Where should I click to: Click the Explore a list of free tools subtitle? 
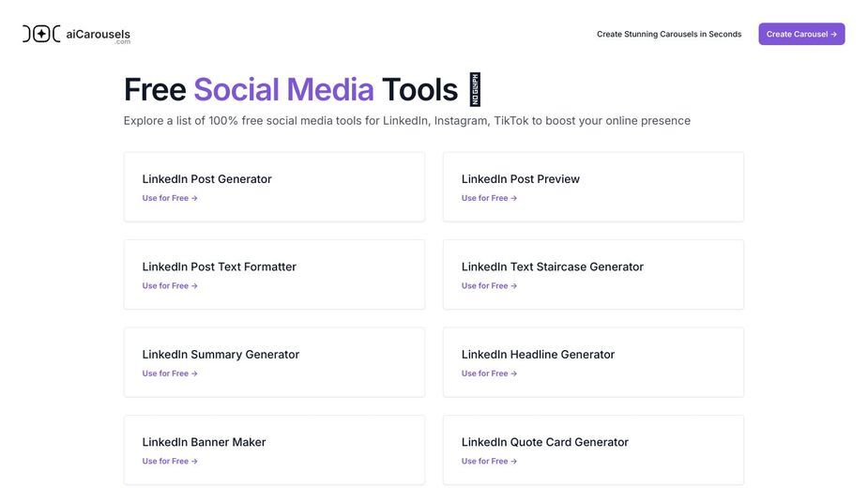407,121
